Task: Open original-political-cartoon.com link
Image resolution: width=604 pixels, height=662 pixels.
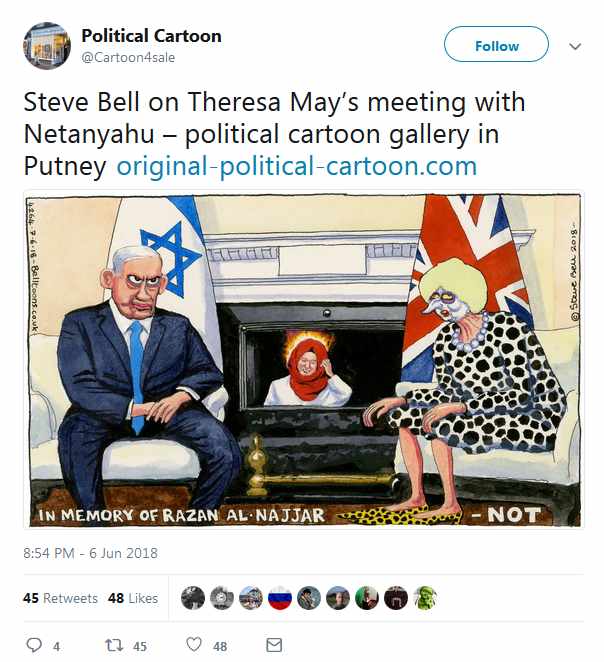Action: (x=297, y=166)
